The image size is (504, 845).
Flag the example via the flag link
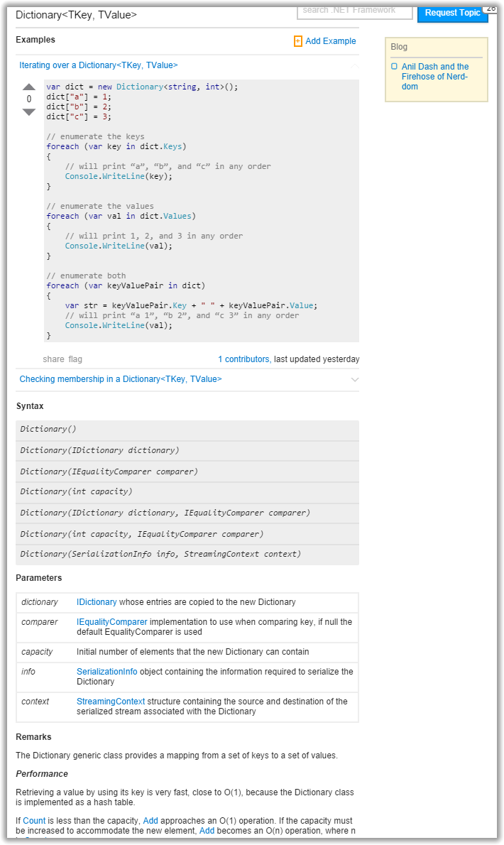click(75, 359)
